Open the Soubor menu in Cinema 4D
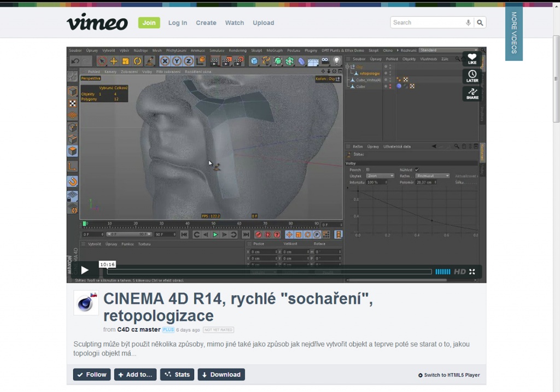Screen dimensions: 560x392 click(x=75, y=50)
